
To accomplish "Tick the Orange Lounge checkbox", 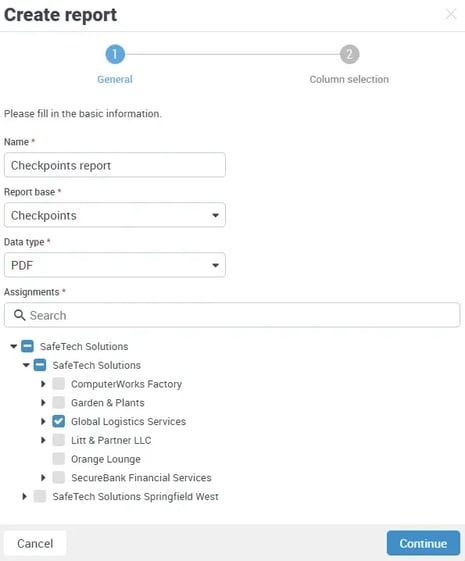I will (59, 459).
